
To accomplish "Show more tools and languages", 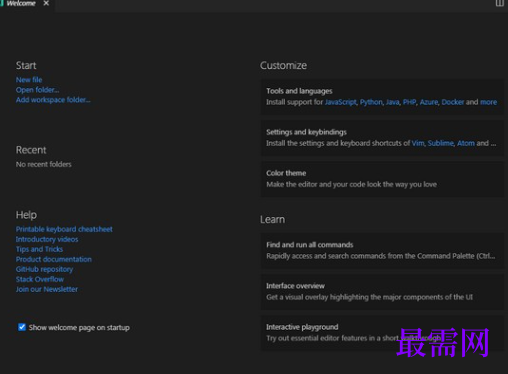I will (488, 102).
